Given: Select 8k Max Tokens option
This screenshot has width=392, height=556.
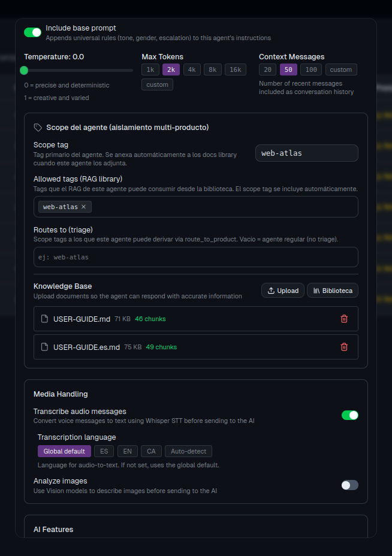Looking at the screenshot, I should 213,69.
